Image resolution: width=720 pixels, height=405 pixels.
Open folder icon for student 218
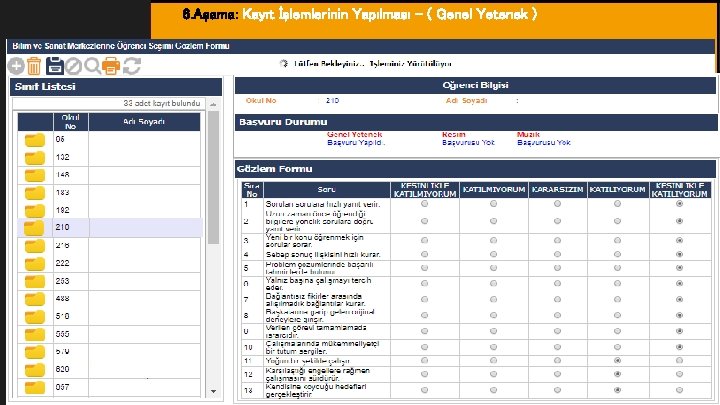click(x=35, y=246)
